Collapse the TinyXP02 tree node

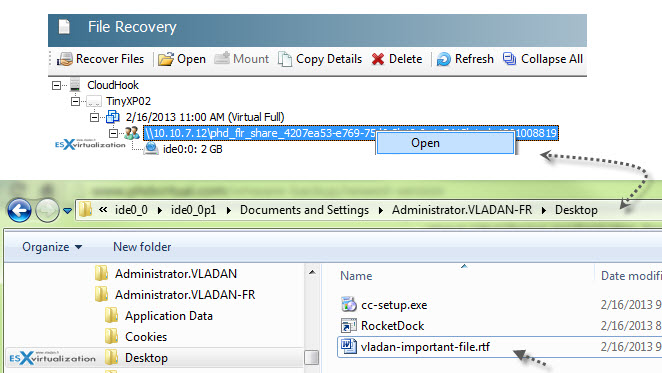coord(75,101)
